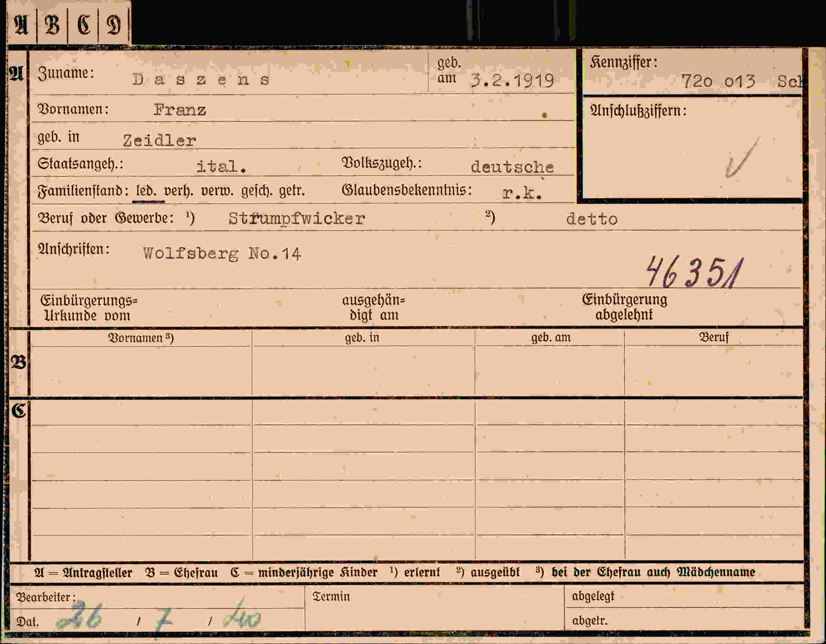
Task: Click the "ausgehändigt am" label
Action: [374, 307]
